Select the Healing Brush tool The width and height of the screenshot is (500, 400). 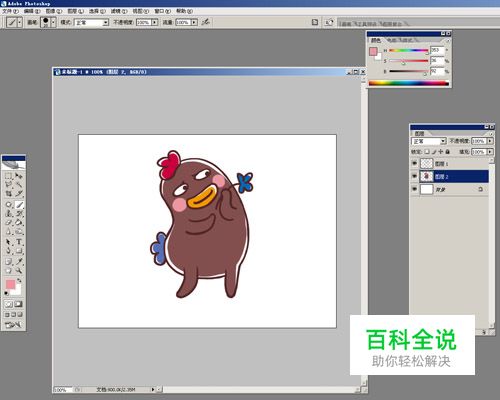(x=9, y=204)
